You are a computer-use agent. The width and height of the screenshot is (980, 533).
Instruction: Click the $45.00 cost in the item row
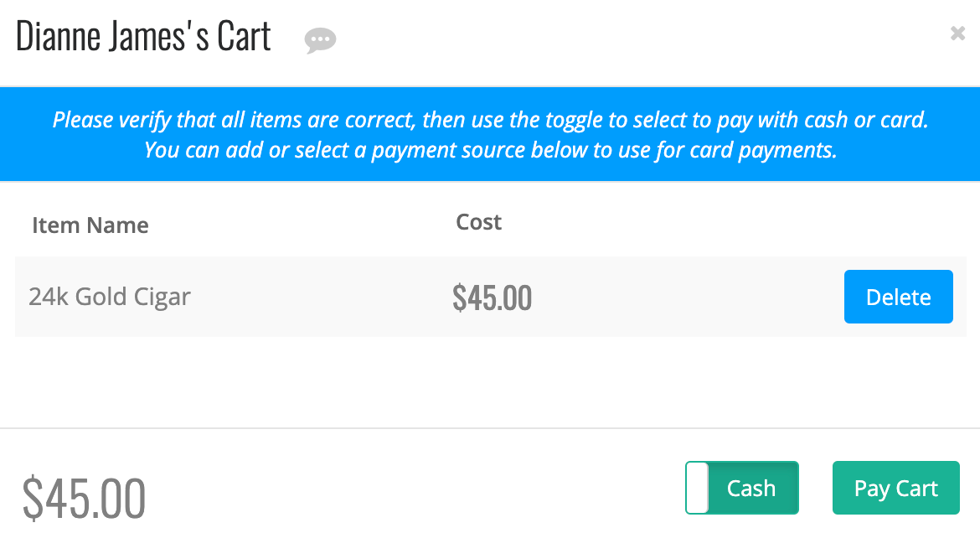point(492,298)
